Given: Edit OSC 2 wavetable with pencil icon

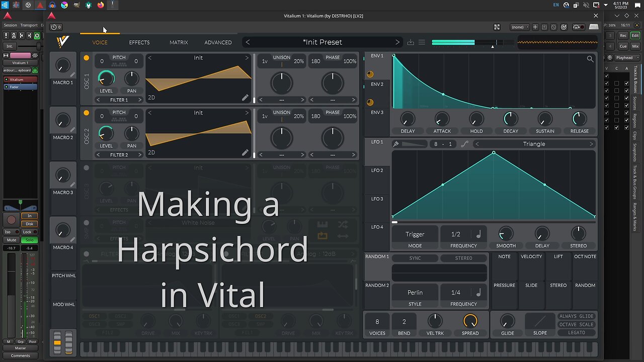Looking at the screenshot, I should click(x=245, y=152).
